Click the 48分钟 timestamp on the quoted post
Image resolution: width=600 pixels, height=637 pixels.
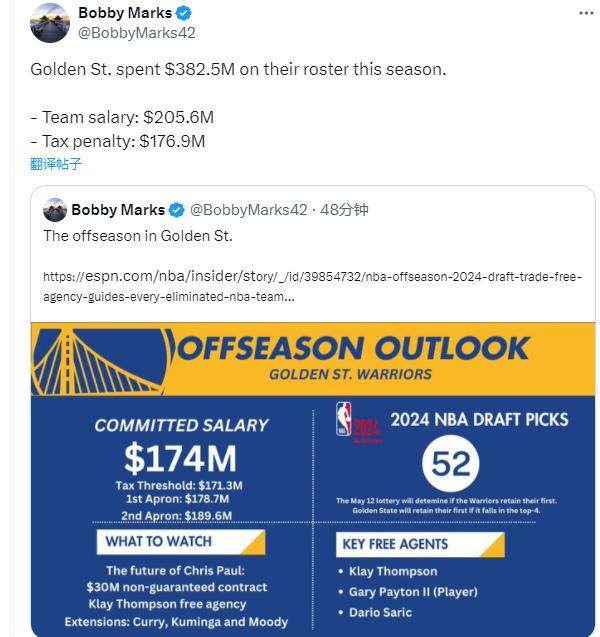coord(345,210)
